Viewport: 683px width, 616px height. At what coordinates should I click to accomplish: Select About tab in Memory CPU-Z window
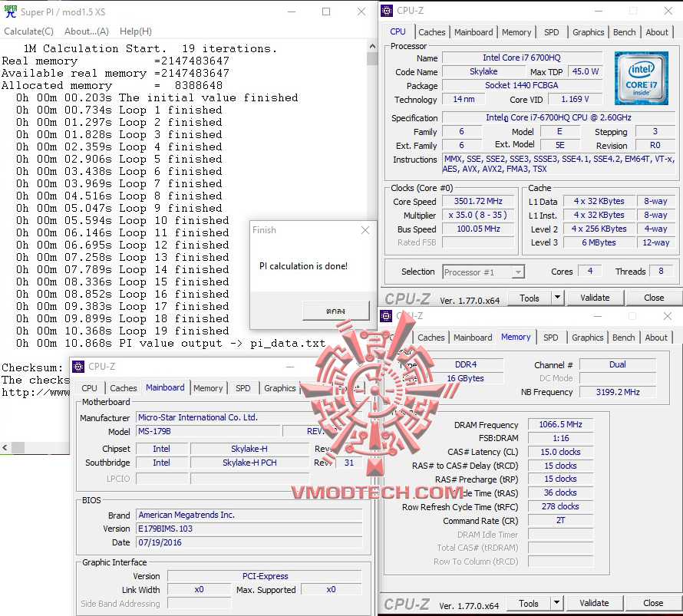[x=656, y=338]
